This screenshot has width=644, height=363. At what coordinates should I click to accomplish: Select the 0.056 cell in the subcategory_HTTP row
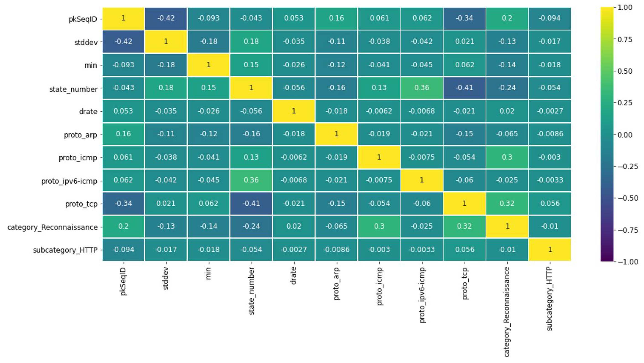pyautogui.click(x=464, y=250)
